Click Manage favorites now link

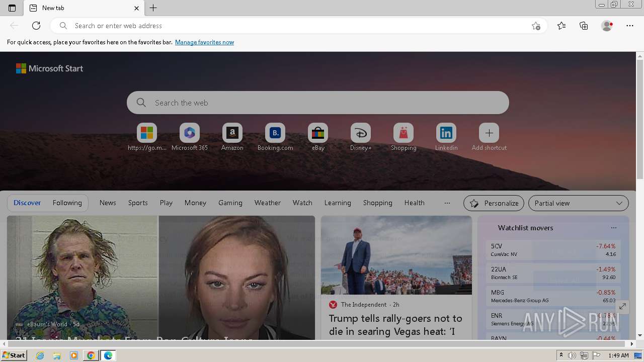click(x=204, y=42)
